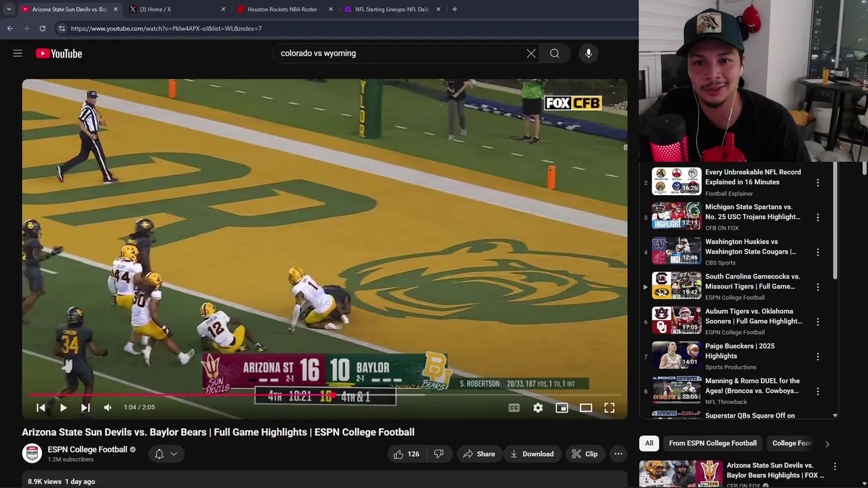Dislike the video with thumbs down
This screenshot has height=488, width=868.
(x=439, y=454)
